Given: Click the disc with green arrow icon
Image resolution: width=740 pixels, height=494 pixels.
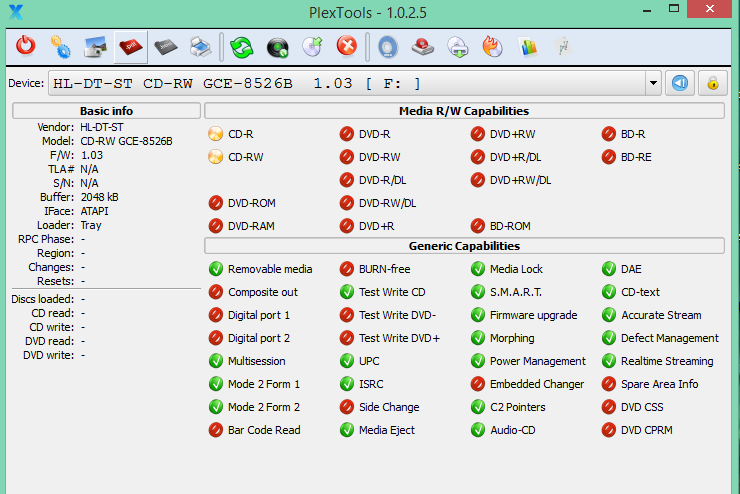Looking at the screenshot, I should point(312,47).
